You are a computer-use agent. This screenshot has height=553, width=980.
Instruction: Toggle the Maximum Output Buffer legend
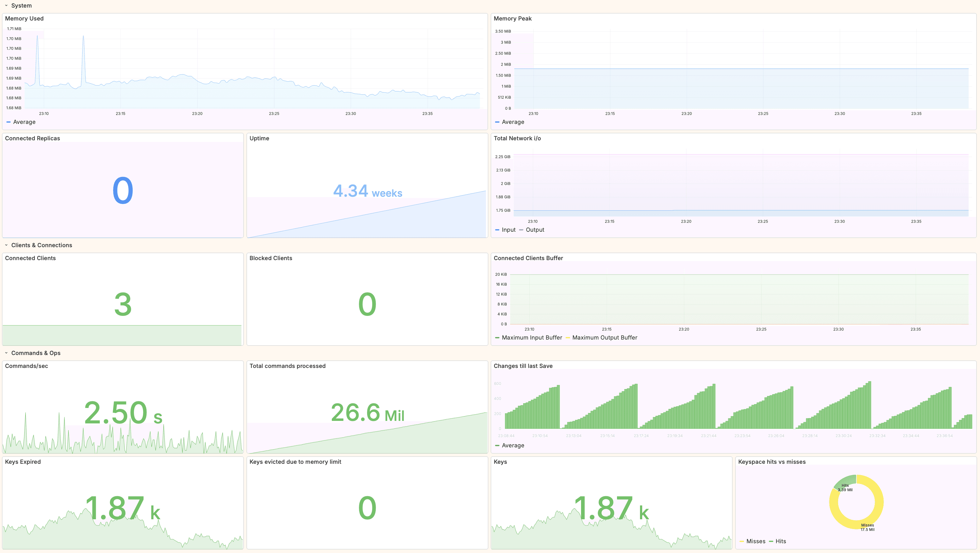click(604, 338)
